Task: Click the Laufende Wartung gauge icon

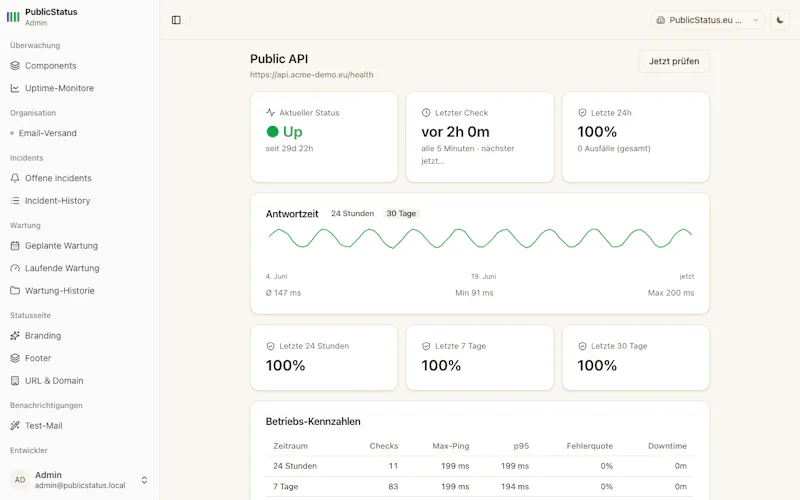Action: [15, 268]
